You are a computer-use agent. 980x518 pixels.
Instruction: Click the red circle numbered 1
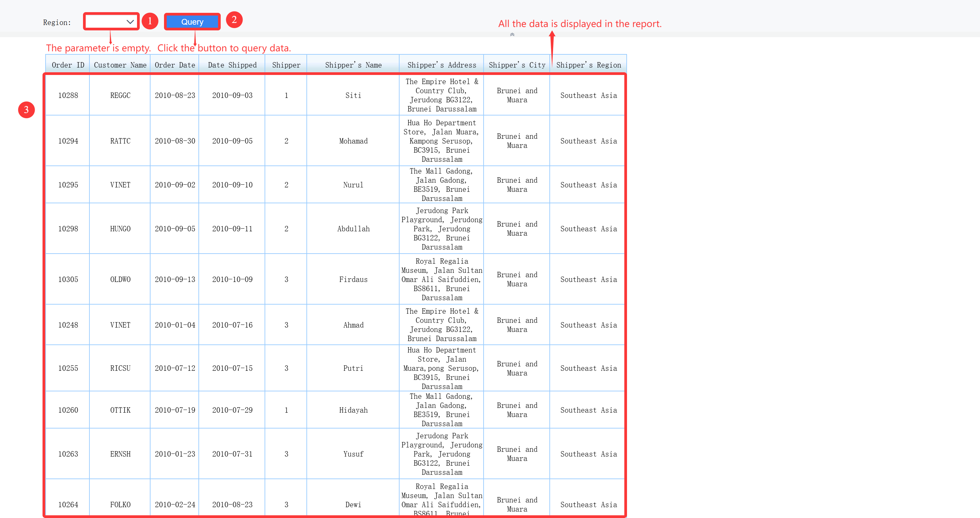(x=150, y=21)
